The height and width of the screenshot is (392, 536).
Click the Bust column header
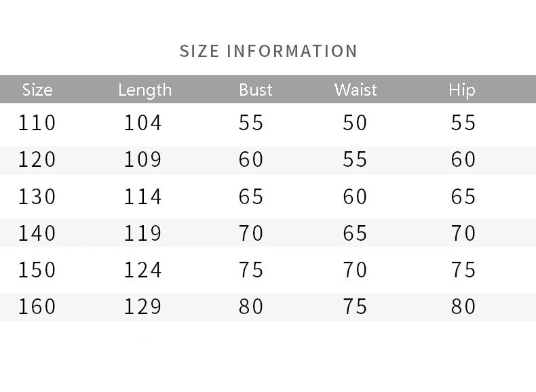(x=256, y=90)
